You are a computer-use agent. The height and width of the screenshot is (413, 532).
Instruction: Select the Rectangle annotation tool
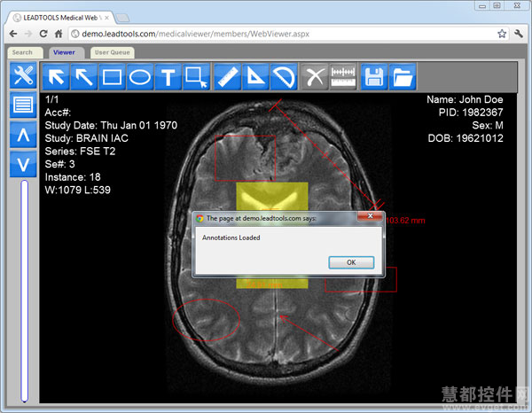point(112,77)
